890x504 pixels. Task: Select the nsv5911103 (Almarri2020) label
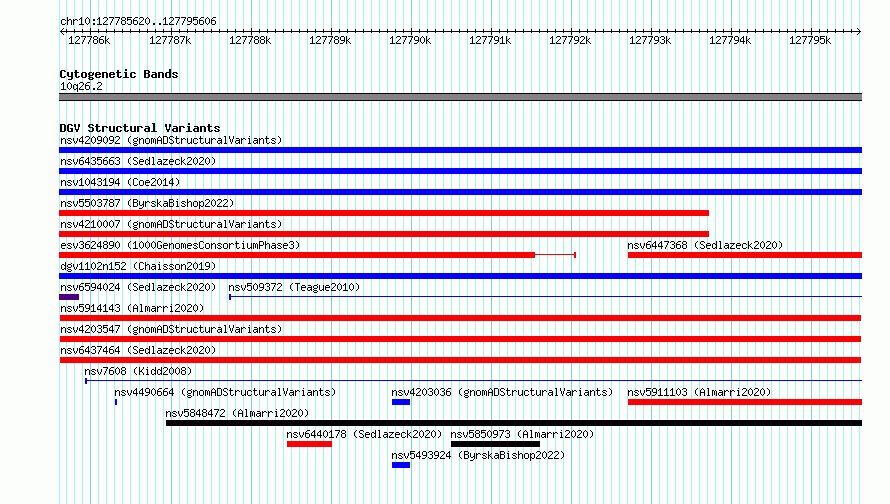[x=699, y=392]
